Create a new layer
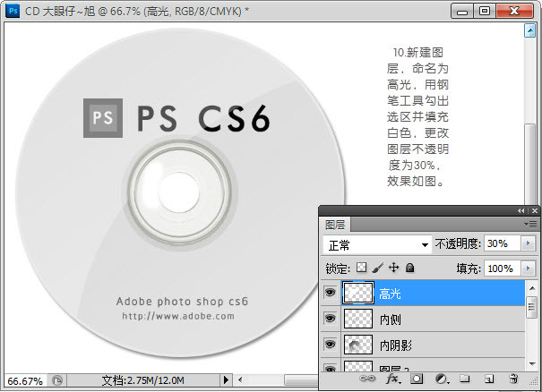Image resolution: width=542 pixels, height=392 pixels. click(x=489, y=379)
